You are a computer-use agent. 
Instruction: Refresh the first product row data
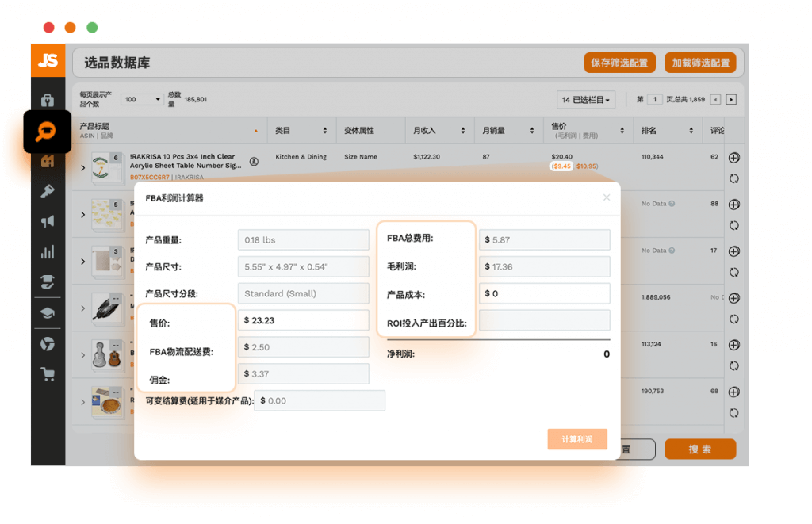tap(733, 178)
